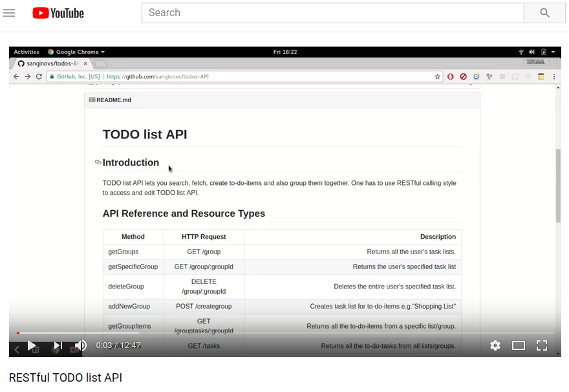
Task: Bookmark the page with the star
Action: pyautogui.click(x=437, y=76)
